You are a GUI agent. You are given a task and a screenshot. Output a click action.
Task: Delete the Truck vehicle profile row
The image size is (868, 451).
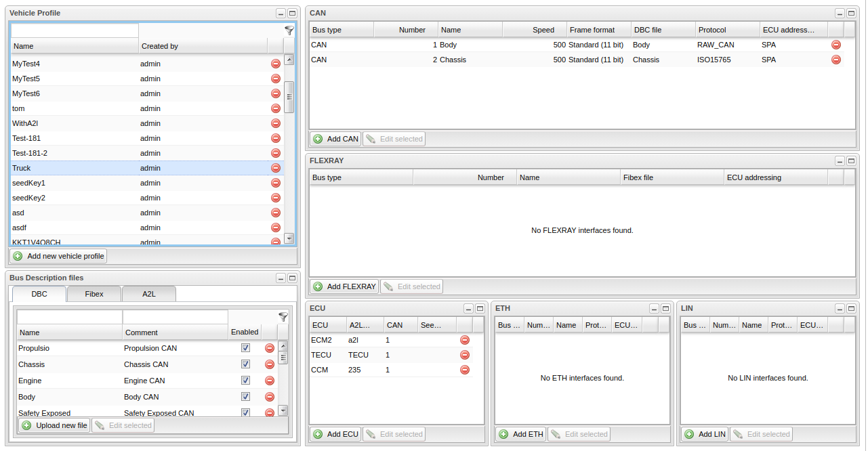pyautogui.click(x=276, y=168)
